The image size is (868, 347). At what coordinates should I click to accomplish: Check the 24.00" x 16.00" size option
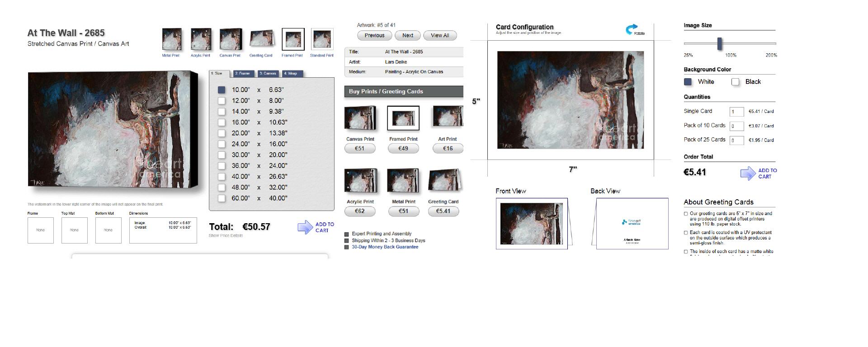pos(222,144)
